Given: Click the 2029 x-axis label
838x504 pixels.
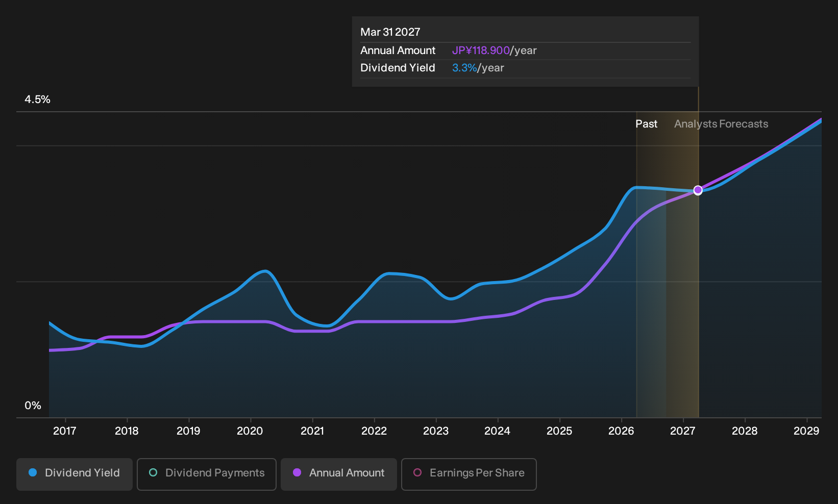Looking at the screenshot, I should click(806, 431).
